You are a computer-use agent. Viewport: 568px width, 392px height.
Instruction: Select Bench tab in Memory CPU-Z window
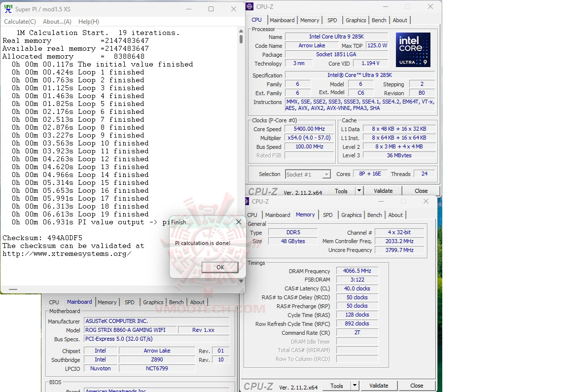(374, 215)
